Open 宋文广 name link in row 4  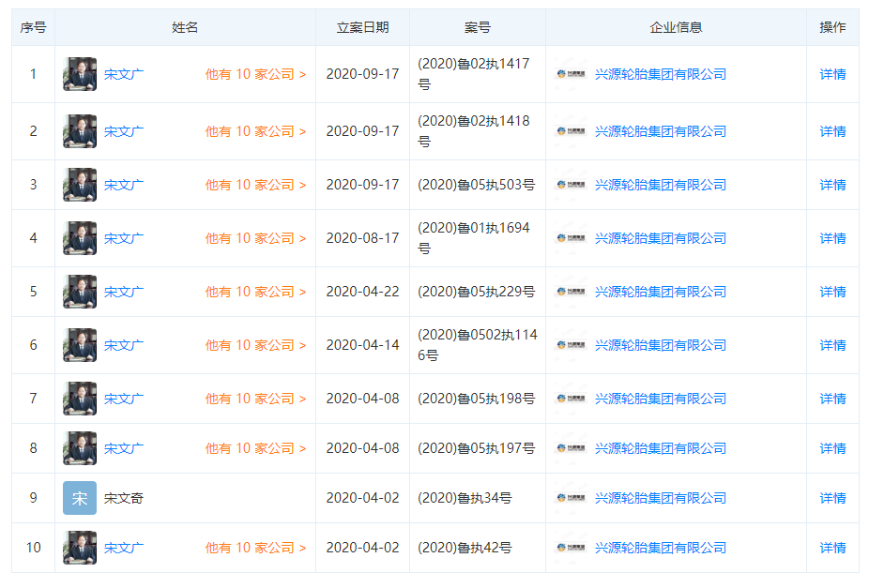pos(124,238)
